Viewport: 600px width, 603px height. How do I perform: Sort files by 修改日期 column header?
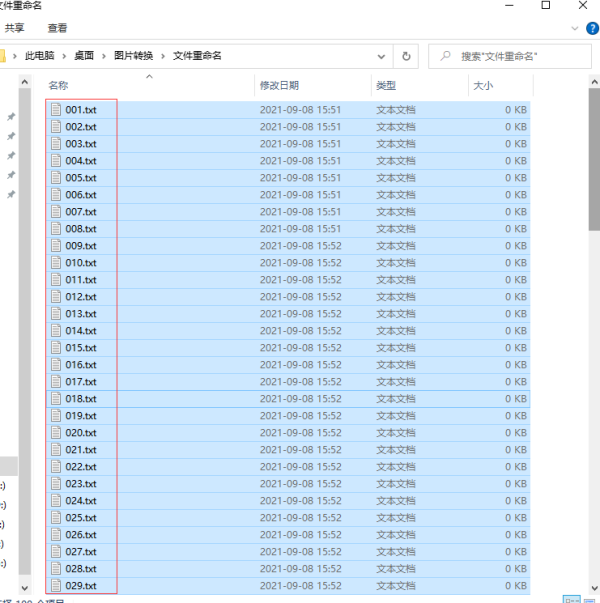(279, 86)
